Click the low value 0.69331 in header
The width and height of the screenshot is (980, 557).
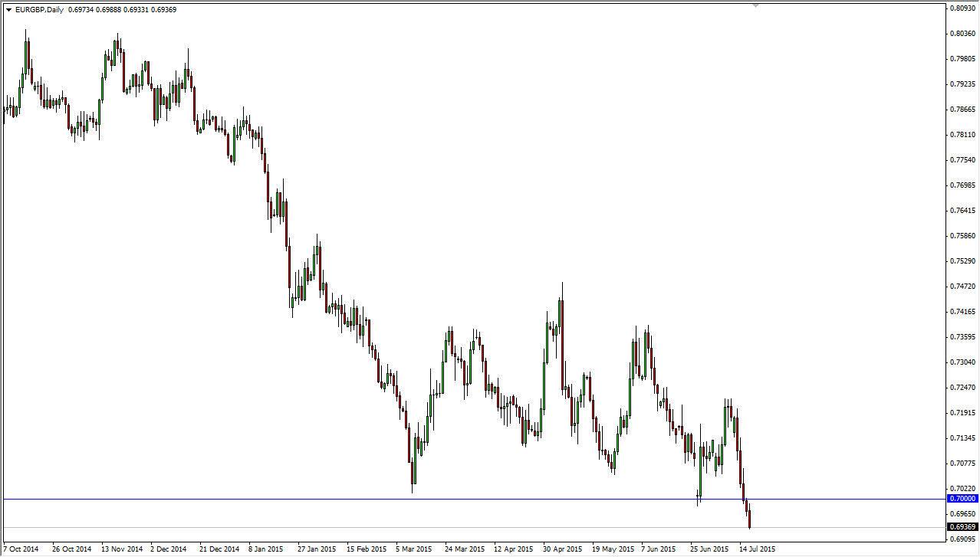click(x=136, y=9)
